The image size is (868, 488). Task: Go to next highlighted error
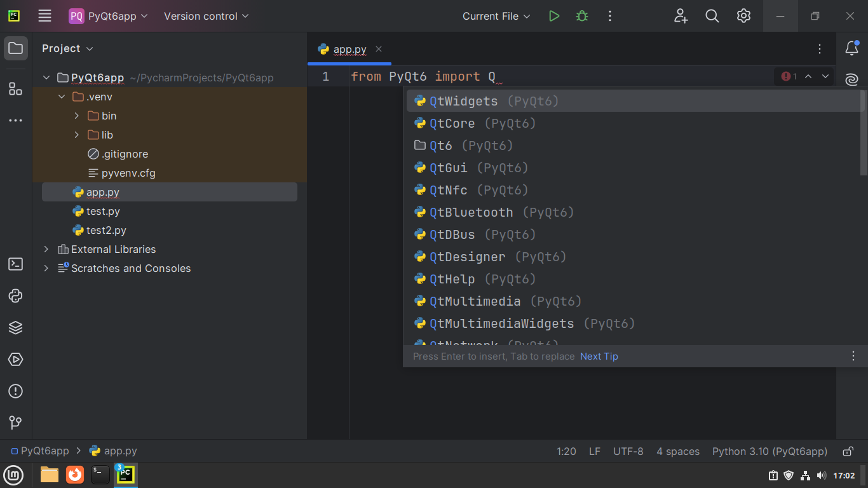[825, 76]
